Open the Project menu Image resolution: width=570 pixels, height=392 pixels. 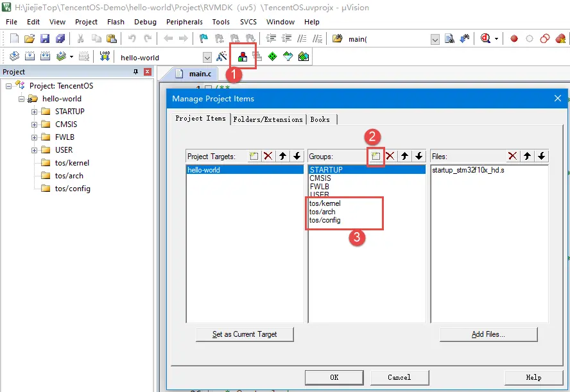click(86, 22)
